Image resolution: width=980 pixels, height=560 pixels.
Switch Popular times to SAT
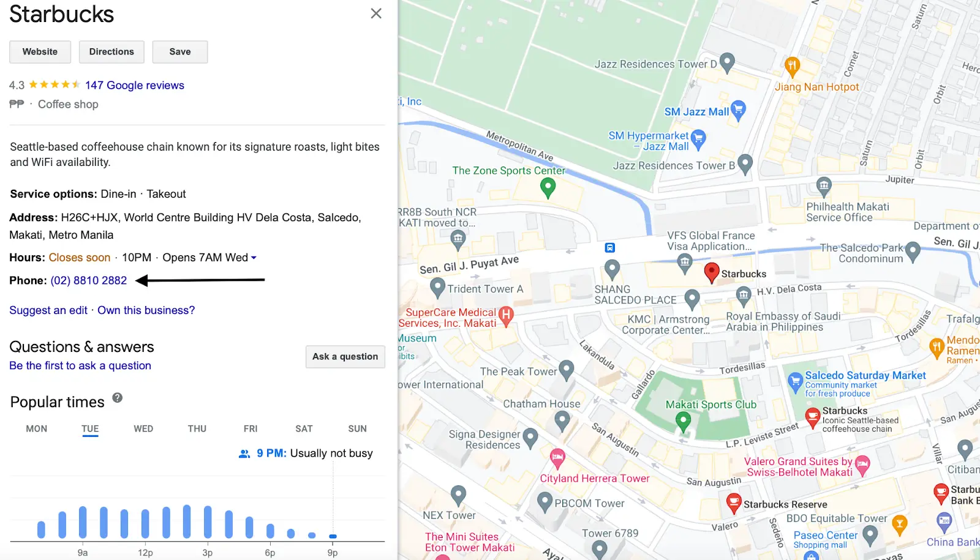click(304, 429)
